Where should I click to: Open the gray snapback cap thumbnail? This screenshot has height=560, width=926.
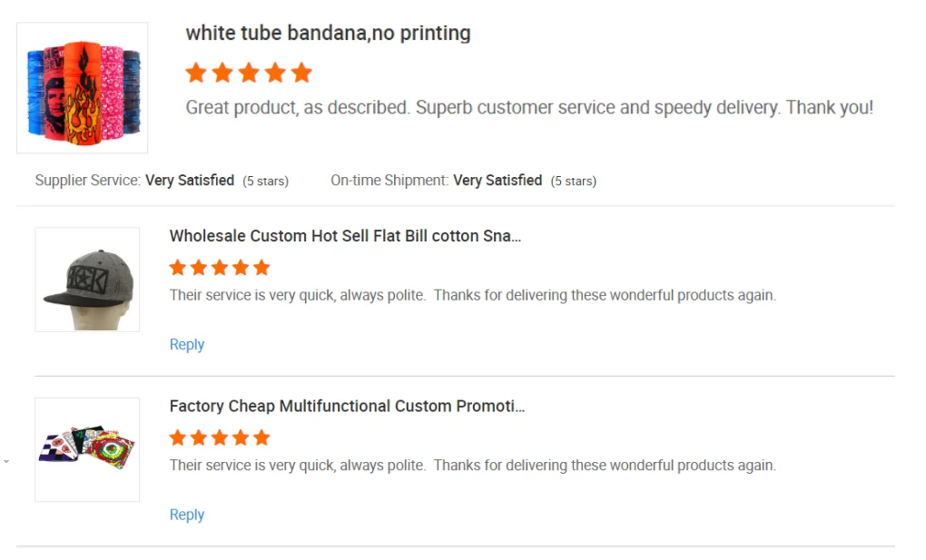(x=87, y=280)
